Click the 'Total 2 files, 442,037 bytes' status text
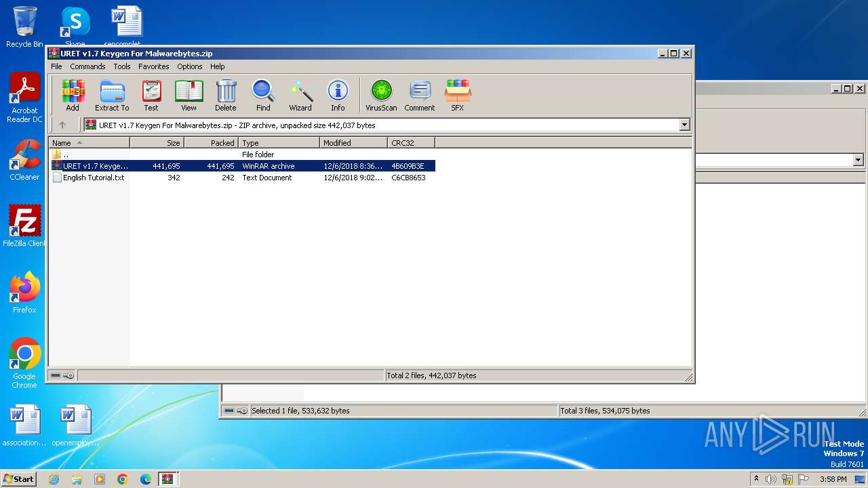 [x=431, y=375]
